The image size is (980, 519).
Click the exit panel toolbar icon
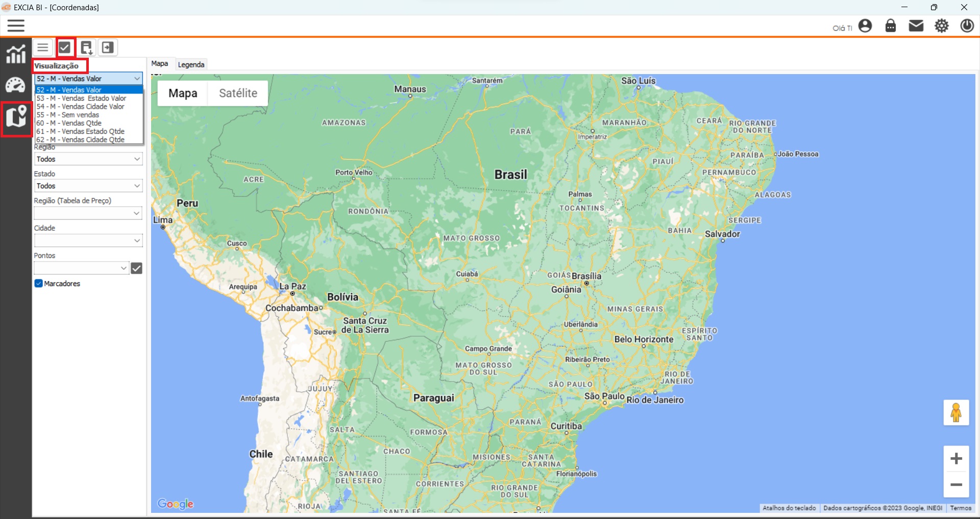(x=108, y=48)
